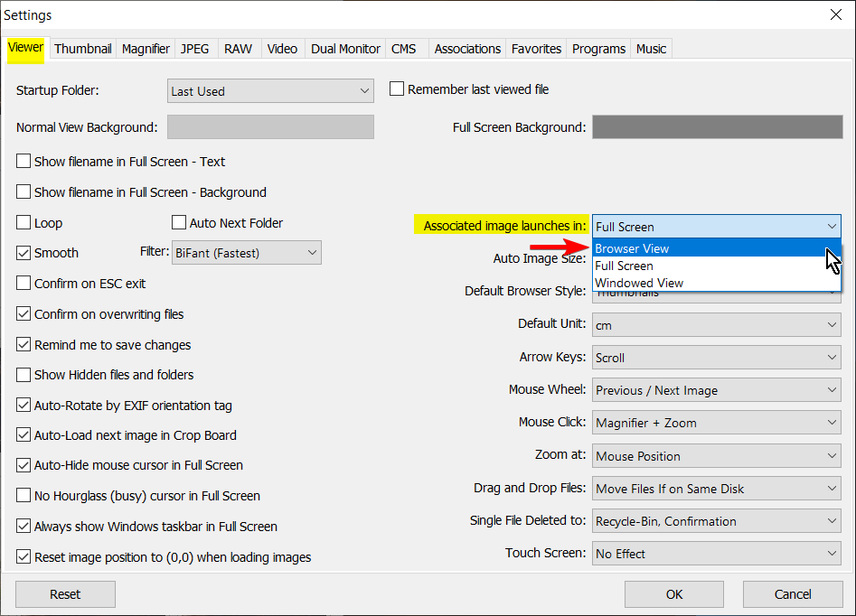Expand the Filter BiFant dropdown

(246, 253)
